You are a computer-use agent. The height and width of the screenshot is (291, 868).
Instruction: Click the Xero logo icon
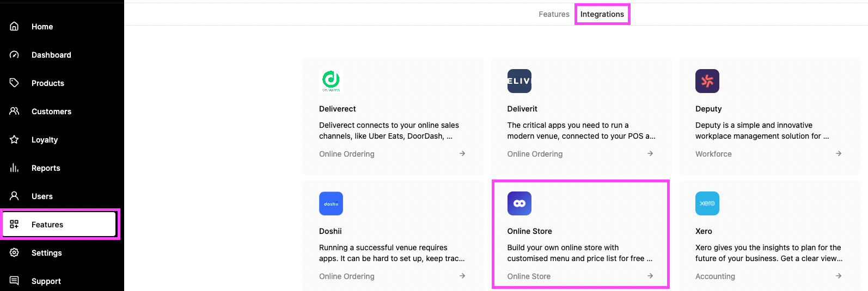point(707,203)
